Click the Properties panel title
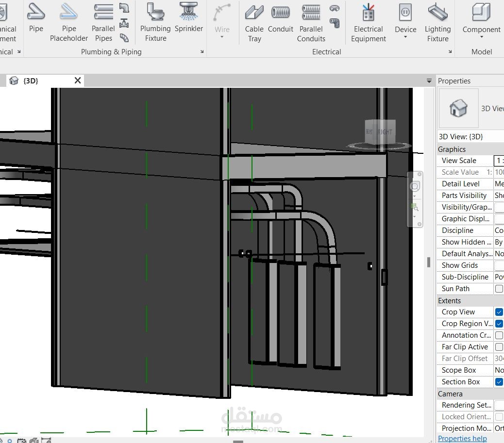 (454, 81)
